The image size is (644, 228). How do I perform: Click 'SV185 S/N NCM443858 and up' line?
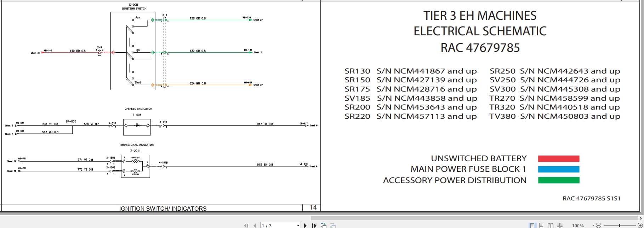pos(411,98)
